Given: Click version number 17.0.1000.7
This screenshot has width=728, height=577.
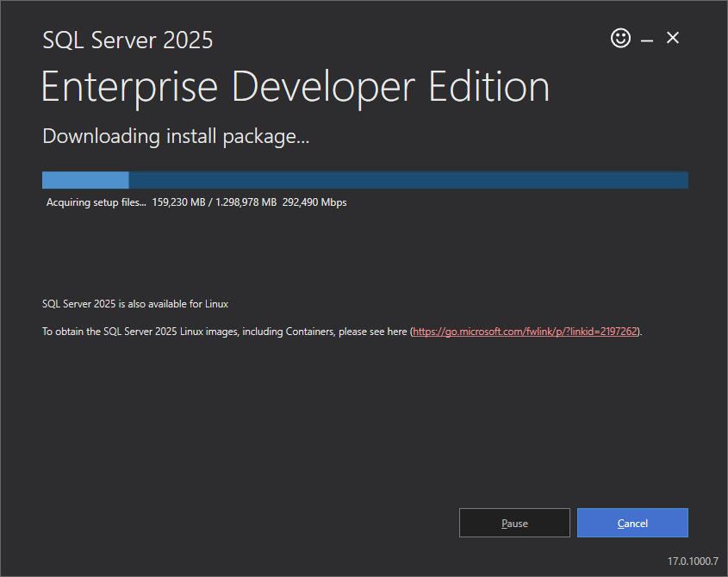Looking at the screenshot, I should pos(693,561).
